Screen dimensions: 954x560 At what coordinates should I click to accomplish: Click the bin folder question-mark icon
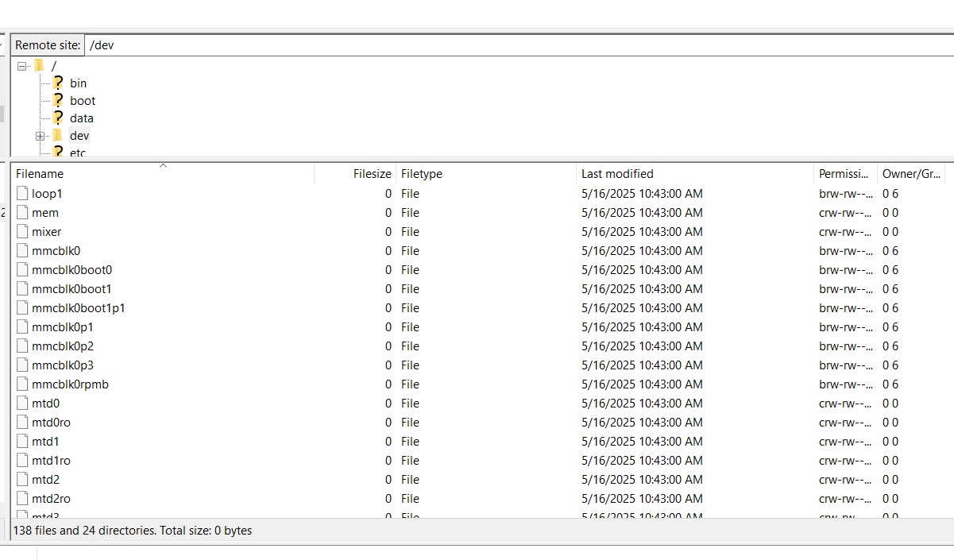[x=57, y=83]
